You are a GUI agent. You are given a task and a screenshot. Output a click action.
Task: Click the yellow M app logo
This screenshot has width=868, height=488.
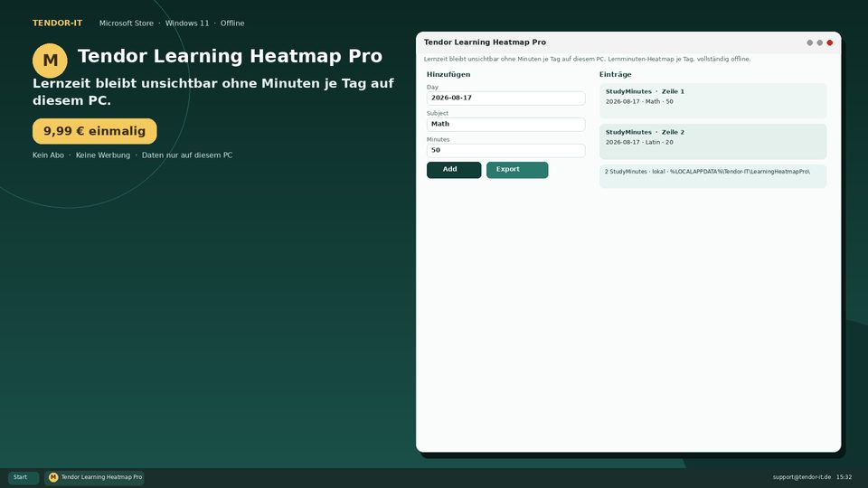coord(50,61)
